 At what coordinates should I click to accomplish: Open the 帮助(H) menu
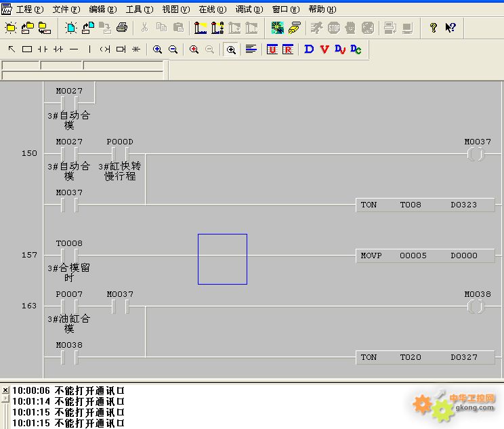click(x=322, y=9)
